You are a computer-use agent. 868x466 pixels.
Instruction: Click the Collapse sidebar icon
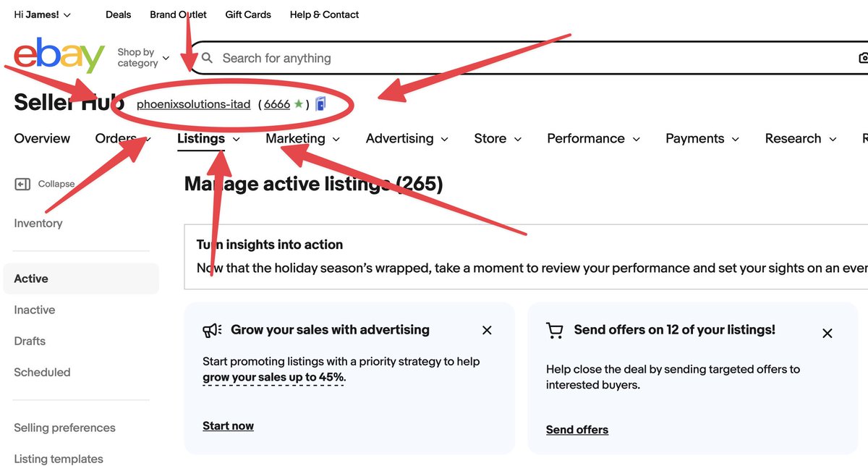tap(22, 184)
